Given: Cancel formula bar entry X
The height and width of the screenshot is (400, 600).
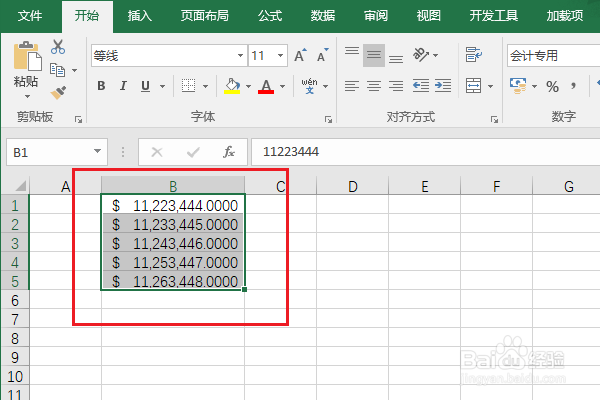Looking at the screenshot, I should point(157,152).
